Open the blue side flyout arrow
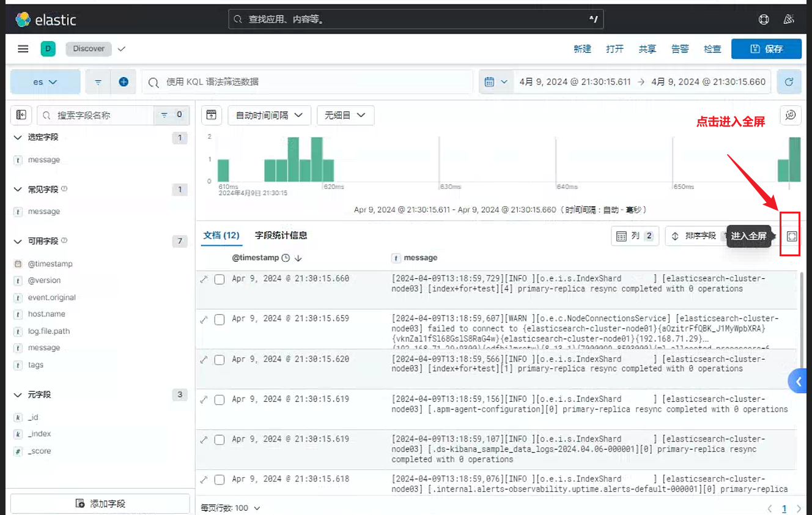The width and height of the screenshot is (812, 515). (799, 381)
